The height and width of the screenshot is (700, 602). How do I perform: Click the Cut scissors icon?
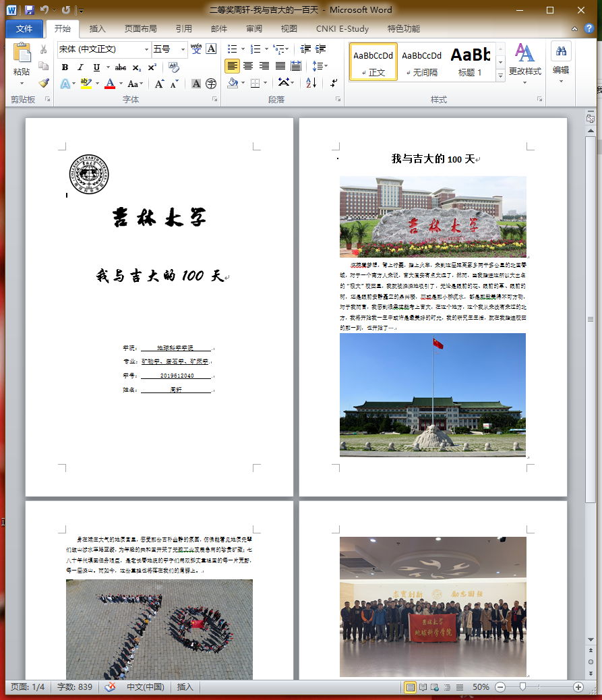click(x=43, y=49)
